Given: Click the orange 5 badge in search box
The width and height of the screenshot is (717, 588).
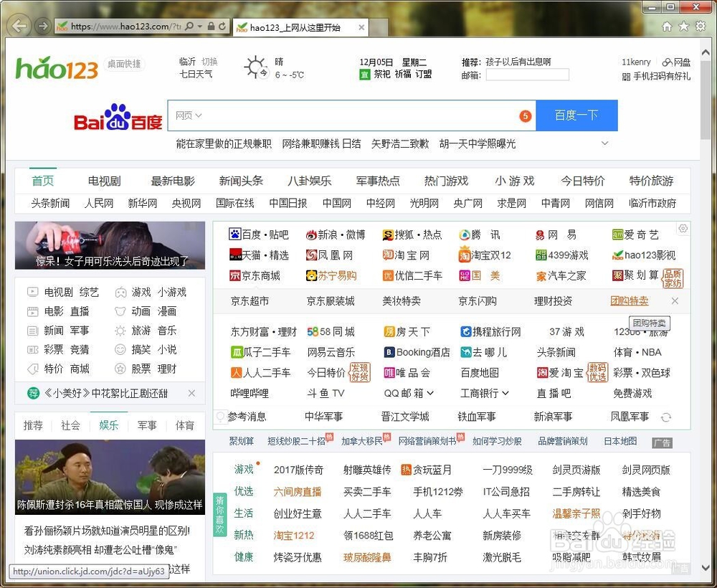Looking at the screenshot, I should point(526,115).
